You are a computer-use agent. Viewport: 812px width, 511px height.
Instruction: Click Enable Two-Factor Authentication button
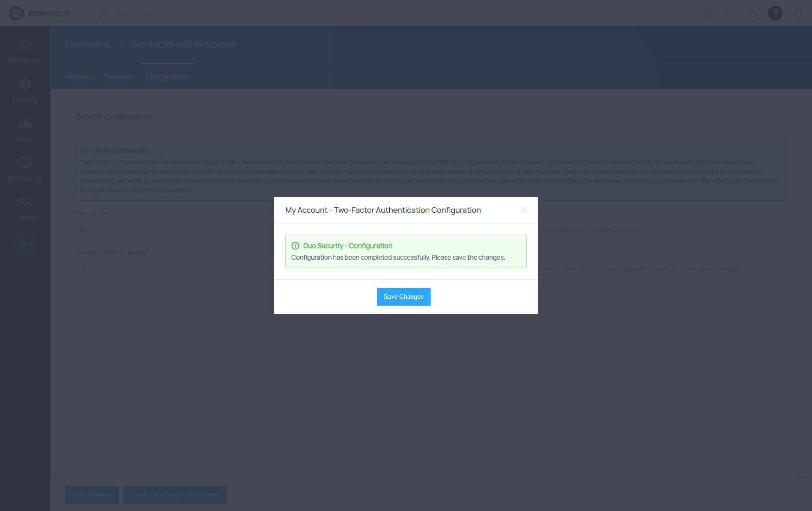coord(175,495)
